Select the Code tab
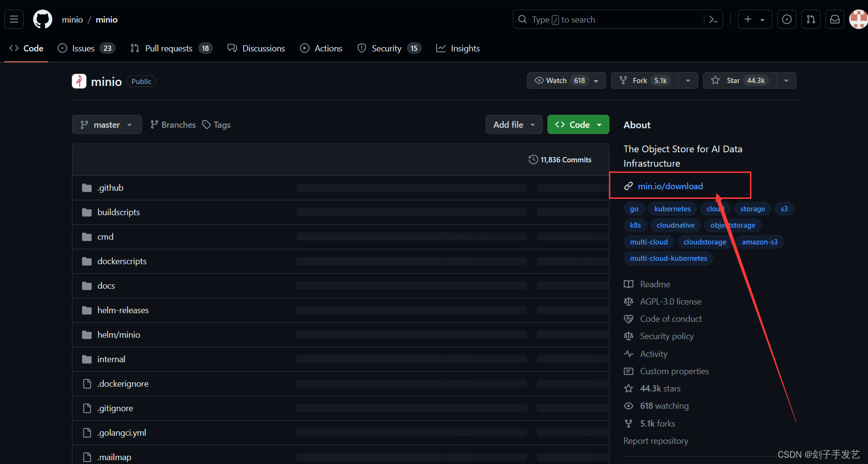 26,48
